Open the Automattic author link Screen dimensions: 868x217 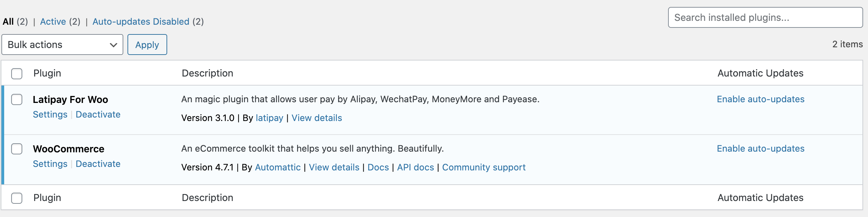[278, 167]
